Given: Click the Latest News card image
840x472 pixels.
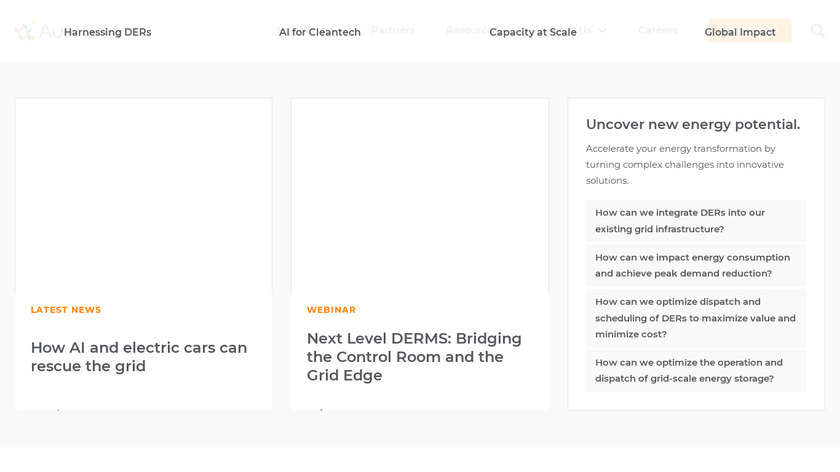Looking at the screenshot, I should click(143, 195).
